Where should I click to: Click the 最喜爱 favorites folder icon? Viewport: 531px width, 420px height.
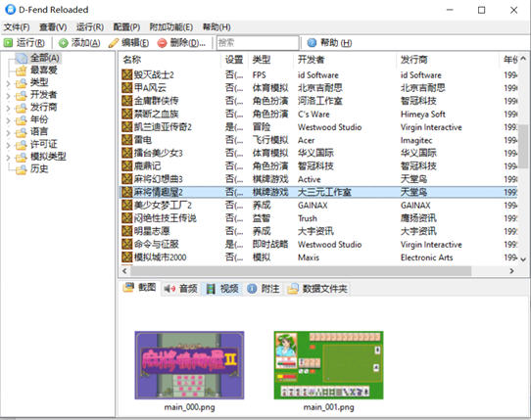[21, 70]
